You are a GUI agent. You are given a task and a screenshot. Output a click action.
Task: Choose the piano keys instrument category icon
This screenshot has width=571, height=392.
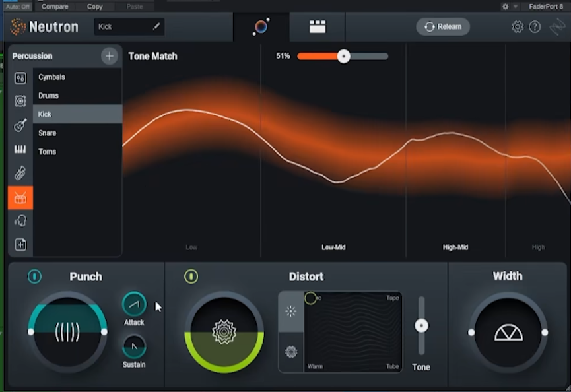(x=20, y=149)
